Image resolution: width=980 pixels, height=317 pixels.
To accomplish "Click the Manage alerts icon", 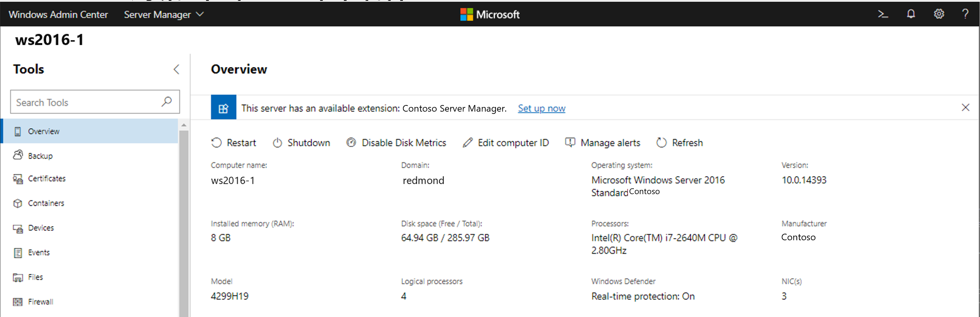I will pyautogui.click(x=570, y=143).
